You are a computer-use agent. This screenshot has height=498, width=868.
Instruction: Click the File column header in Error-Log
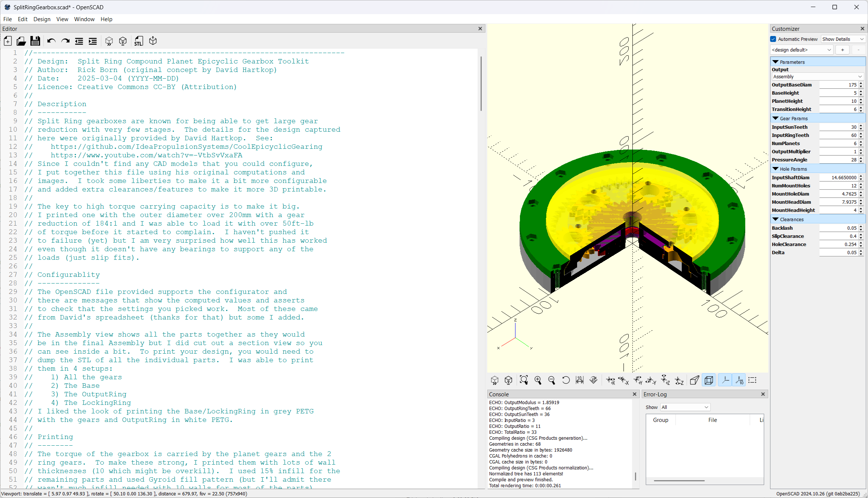[713, 420]
